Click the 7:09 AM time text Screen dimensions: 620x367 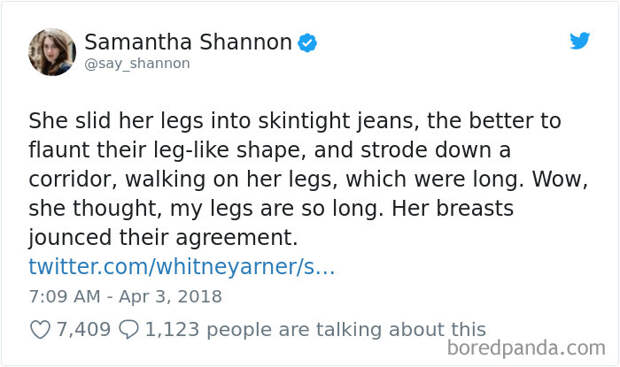[x=64, y=297]
